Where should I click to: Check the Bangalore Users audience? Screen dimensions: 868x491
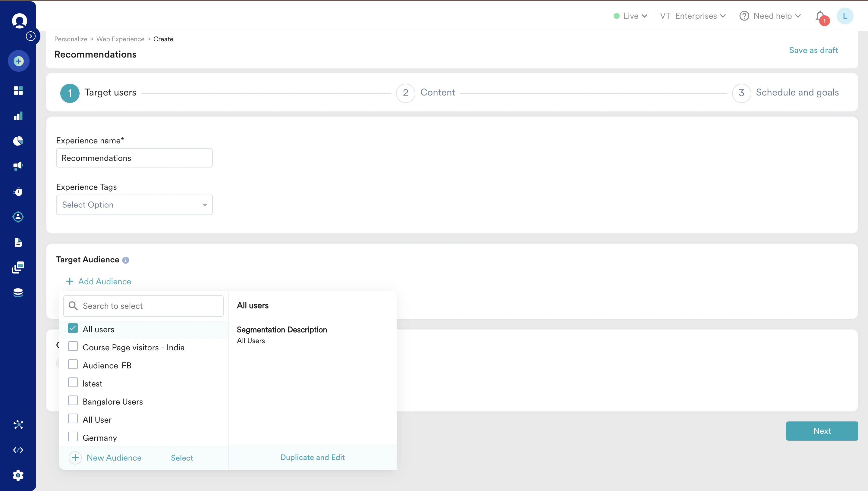point(73,401)
